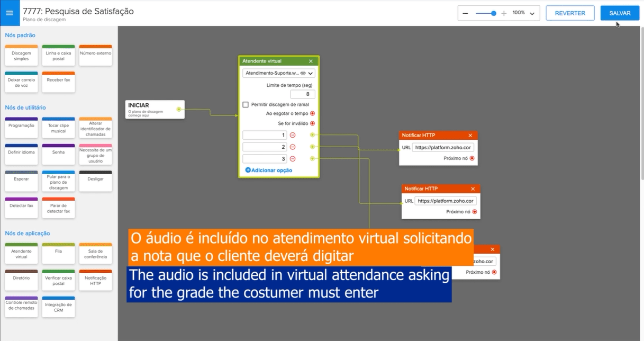Image resolution: width=644 pixels, height=341 pixels.
Task: Adjust the zoom slider handle
Action: click(x=494, y=13)
